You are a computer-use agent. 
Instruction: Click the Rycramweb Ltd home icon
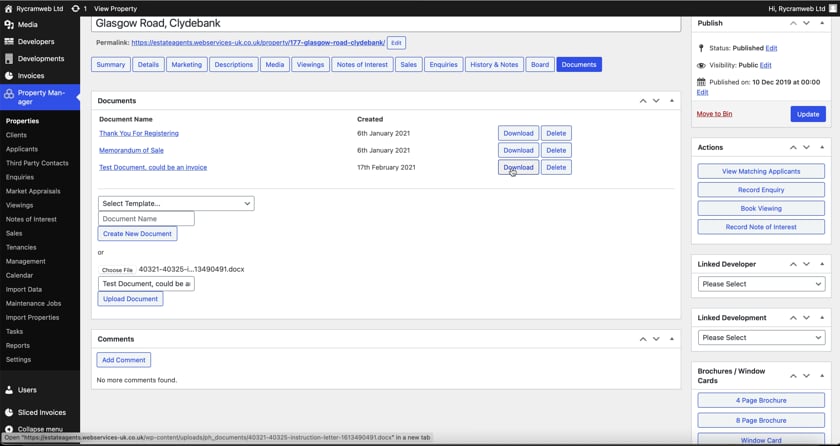pyautogui.click(x=8, y=9)
